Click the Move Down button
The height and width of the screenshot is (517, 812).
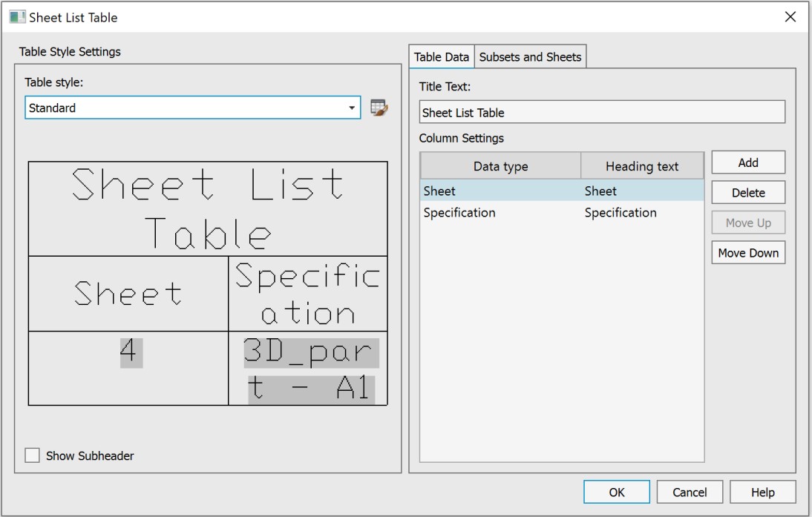point(748,253)
